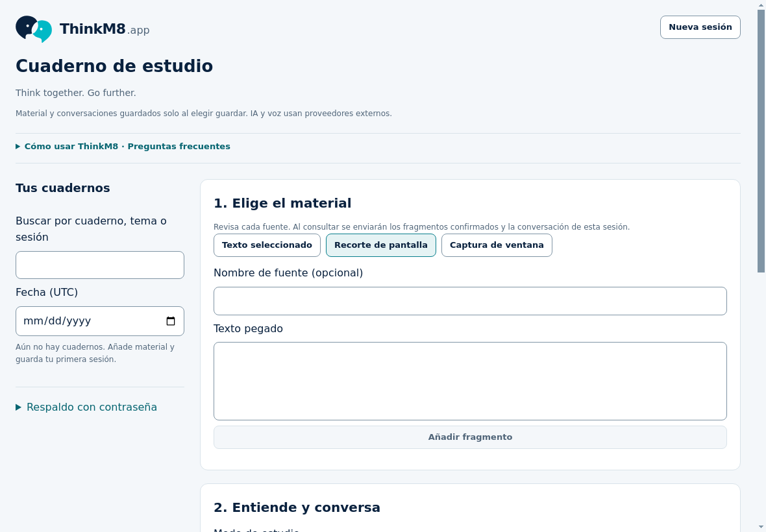Expand Cómo usar ThinkM8 · Preguntas frecuentes
The image size is (766, 532).
tap(123, 147)
